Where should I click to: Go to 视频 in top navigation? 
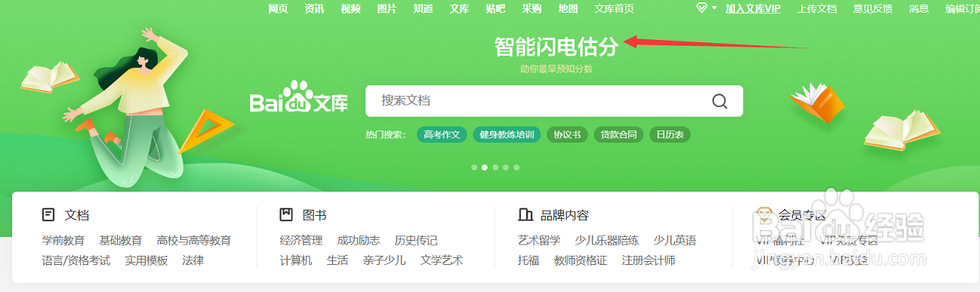click(350, 9)
